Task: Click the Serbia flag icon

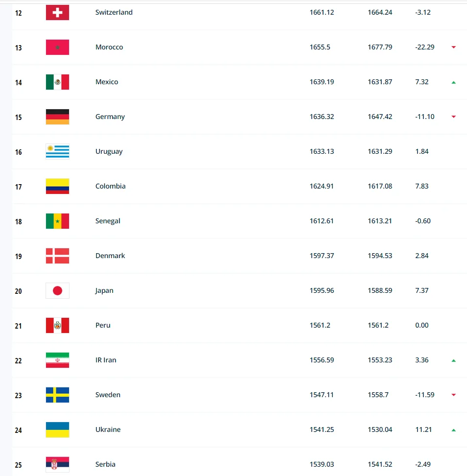Action: [57, 464]
